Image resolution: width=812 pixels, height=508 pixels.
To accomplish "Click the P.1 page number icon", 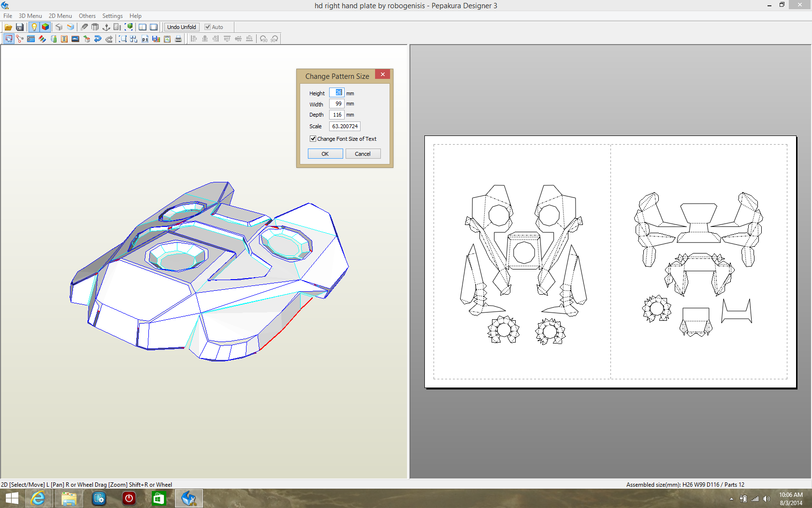I will click(x=145, y=39).
